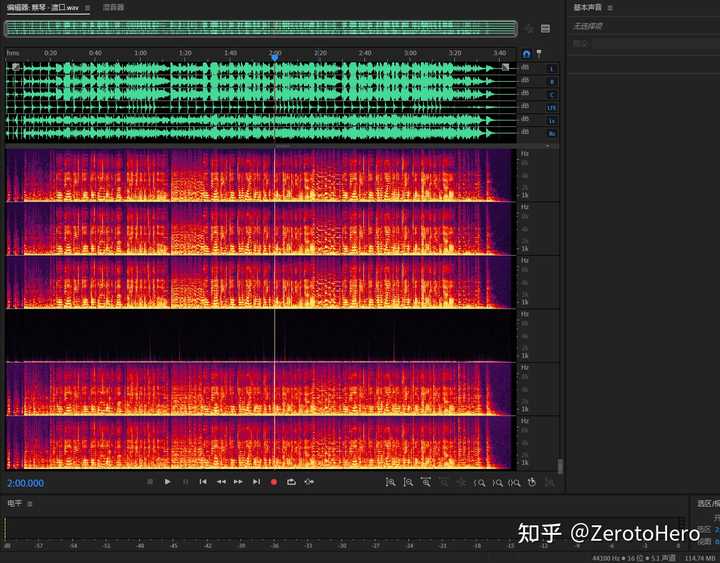Click the Fast Forward button
Viewport: 720px width, 563px height.
click(238, 482)
